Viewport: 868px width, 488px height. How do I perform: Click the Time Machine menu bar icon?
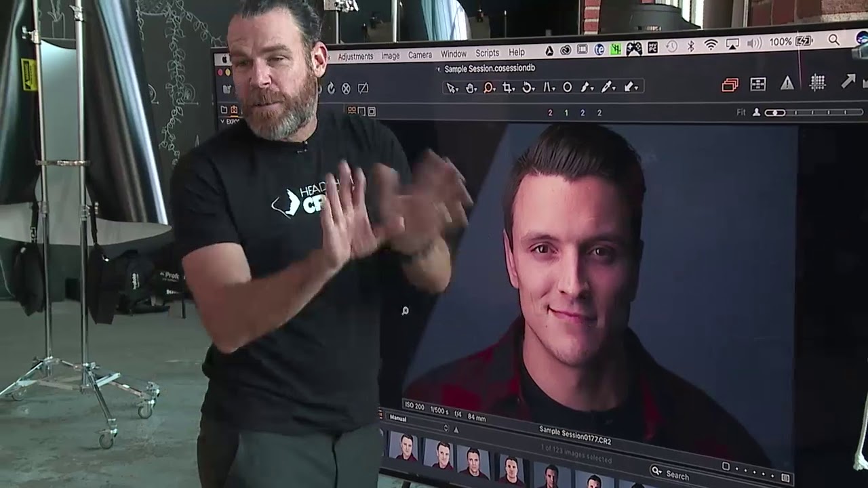point(671,46)
